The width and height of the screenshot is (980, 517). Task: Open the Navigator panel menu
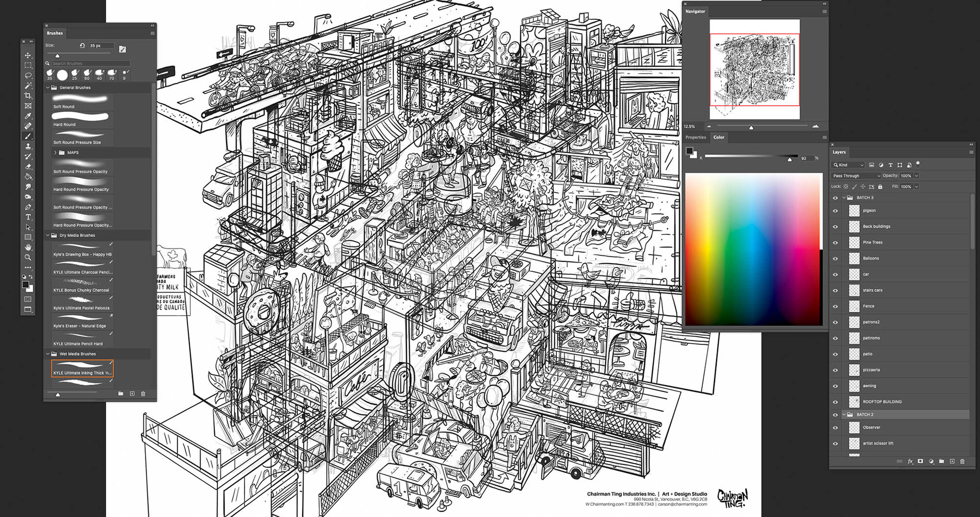[824, 11]
